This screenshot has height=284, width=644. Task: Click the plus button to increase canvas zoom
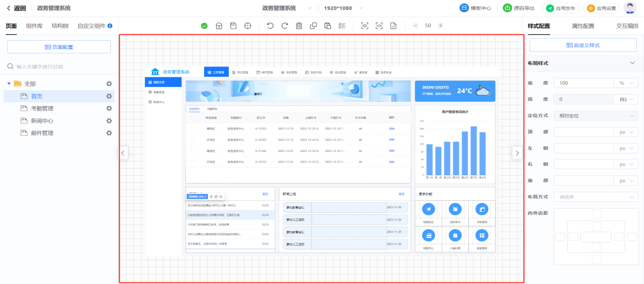(x=440, y=25)
